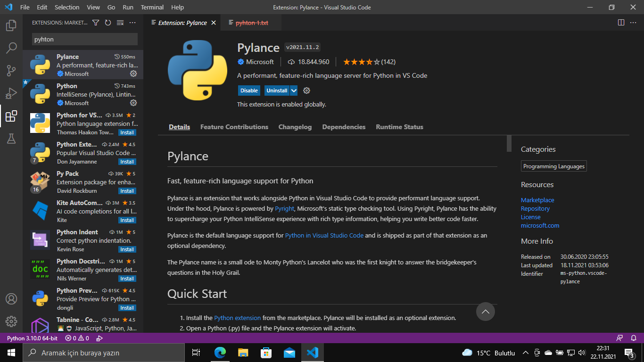The height and width of the screenshot is (362, 644).
Task: Split the editor to the right
Action: tap(621, 23)
